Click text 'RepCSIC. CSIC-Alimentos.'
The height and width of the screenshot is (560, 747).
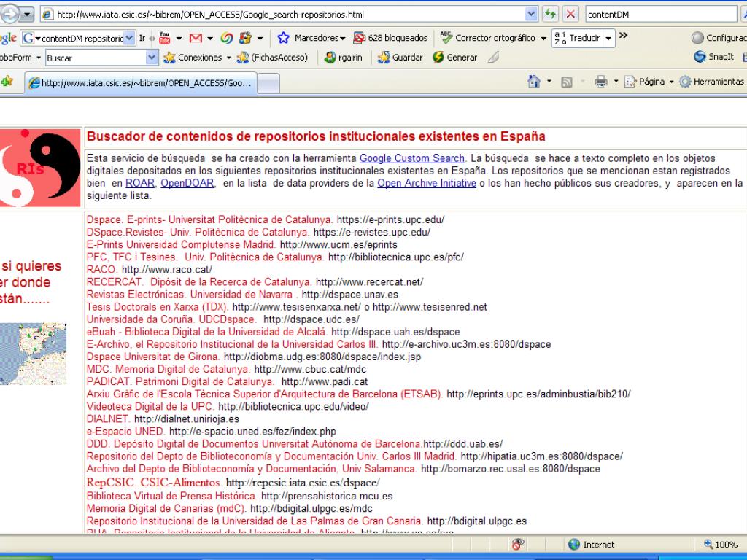[x=155, y=483]
